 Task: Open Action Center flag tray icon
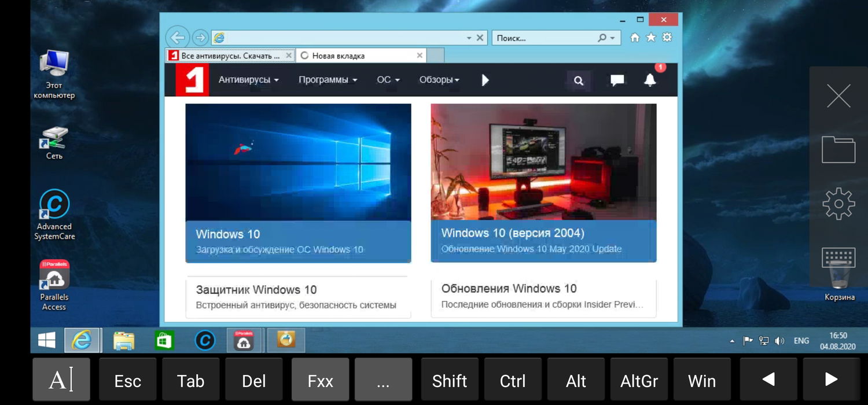click(x=748, y=341)
